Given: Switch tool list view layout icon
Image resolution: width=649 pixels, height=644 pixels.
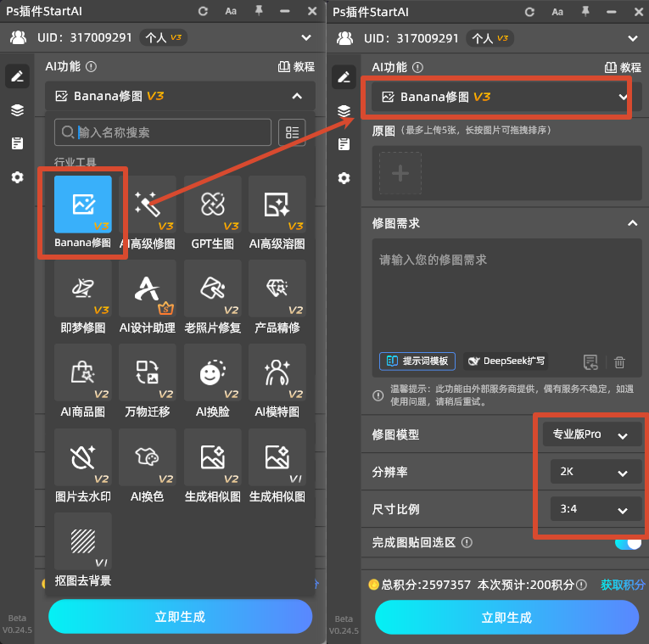Looking at the screenshot, I should (292, 132).
